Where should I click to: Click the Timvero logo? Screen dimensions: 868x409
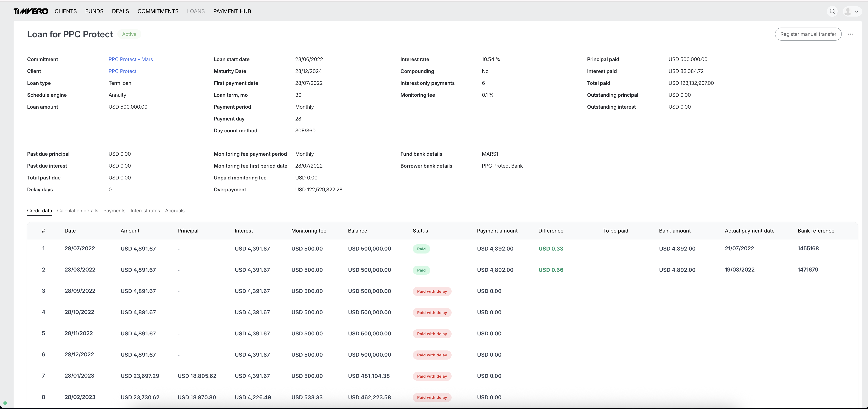point(31,11)
